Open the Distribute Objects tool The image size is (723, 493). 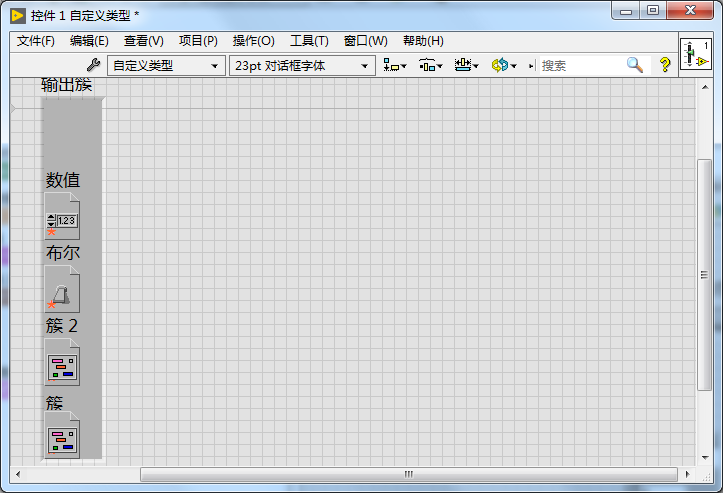point(430,65)
